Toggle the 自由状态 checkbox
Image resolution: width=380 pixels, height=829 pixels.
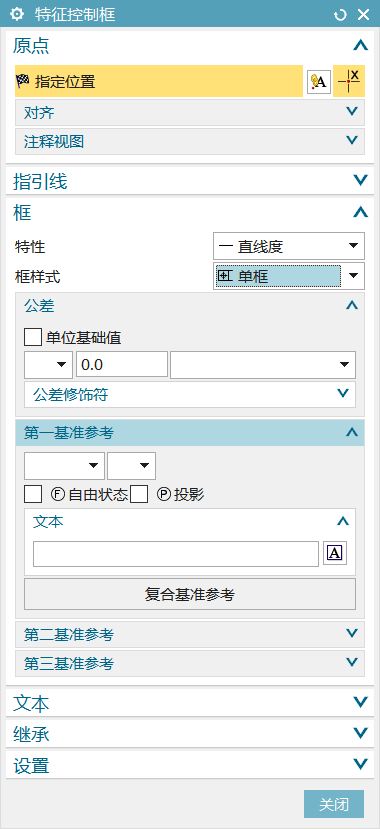pyautogui.click(x=33, y=495)
